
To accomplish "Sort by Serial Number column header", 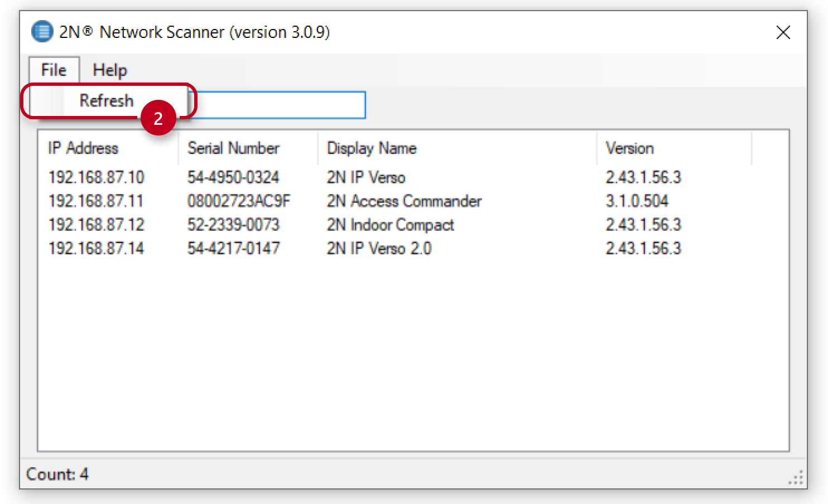I will [x=248, y=148].
